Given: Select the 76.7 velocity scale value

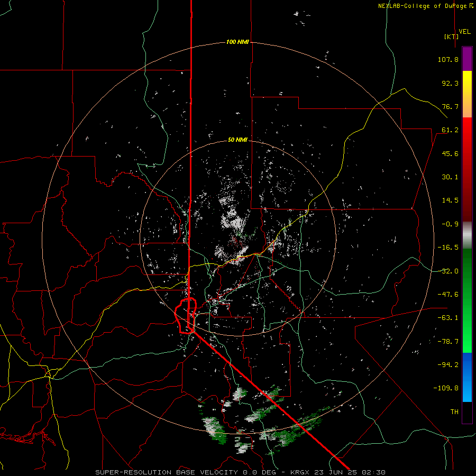Looking at the screenshot, I should pos(450,106).
